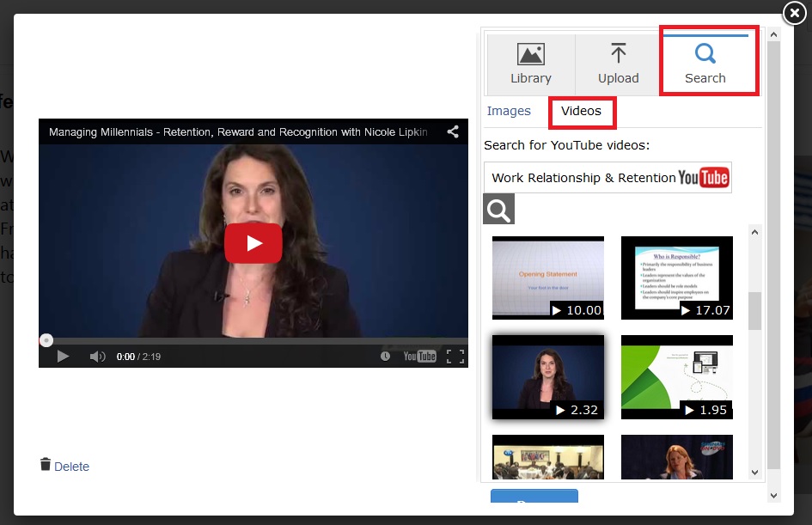
Task: Enter fullscreen mode in video player
Action: [x=455, y=356]
